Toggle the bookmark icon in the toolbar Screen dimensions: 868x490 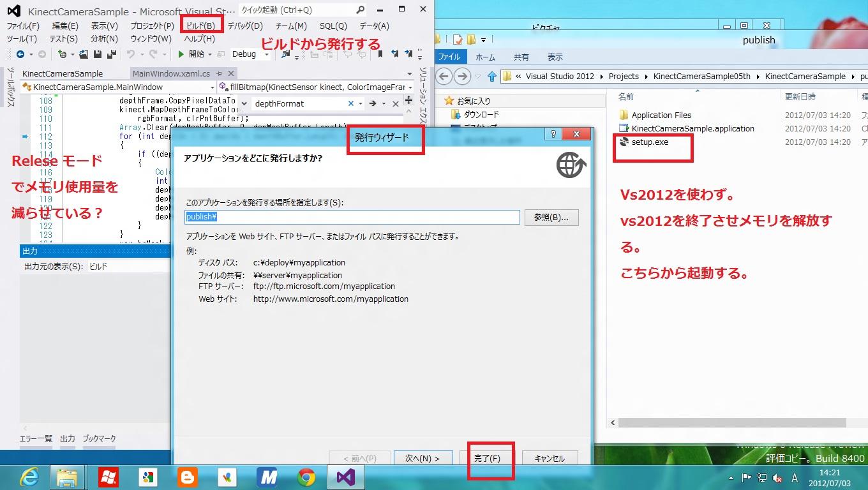[x=380, y=54]
